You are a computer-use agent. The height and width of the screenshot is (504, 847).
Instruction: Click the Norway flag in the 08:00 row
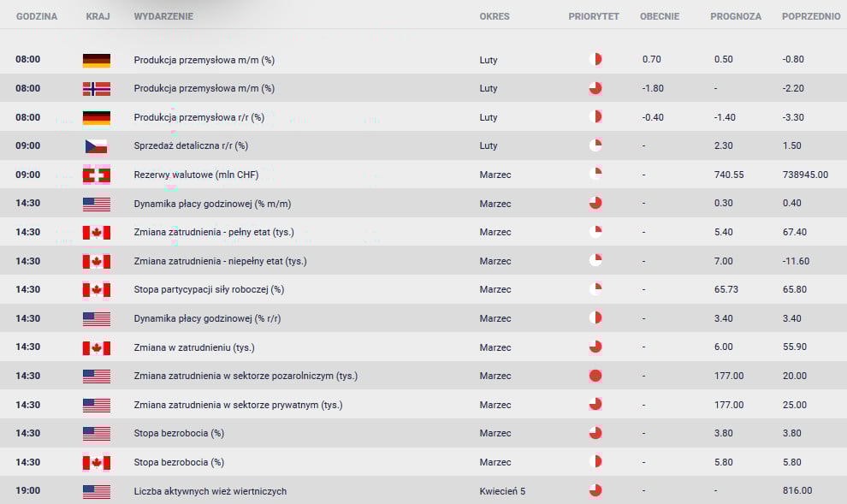(96, 89)
